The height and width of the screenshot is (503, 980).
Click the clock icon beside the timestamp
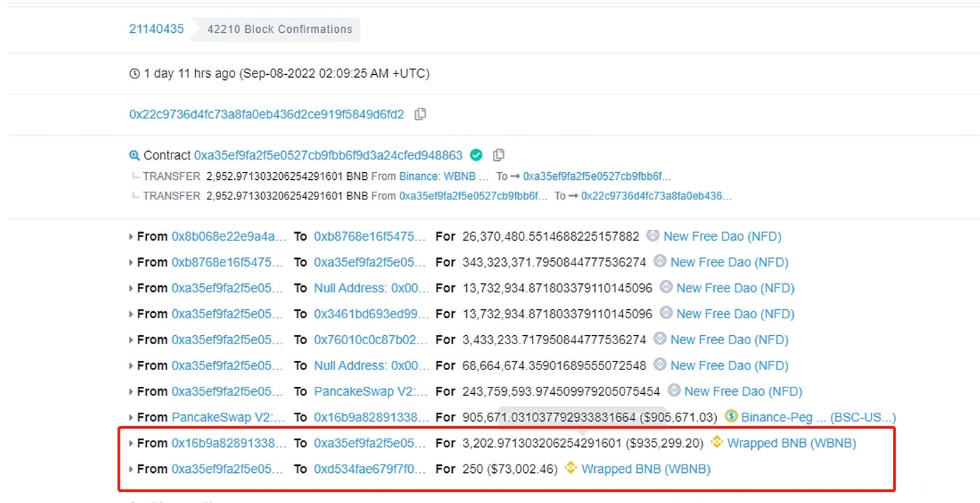tap(134, 73)
